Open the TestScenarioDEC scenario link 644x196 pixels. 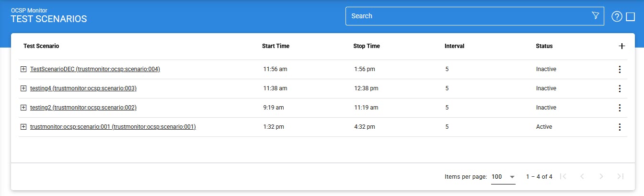95,69
